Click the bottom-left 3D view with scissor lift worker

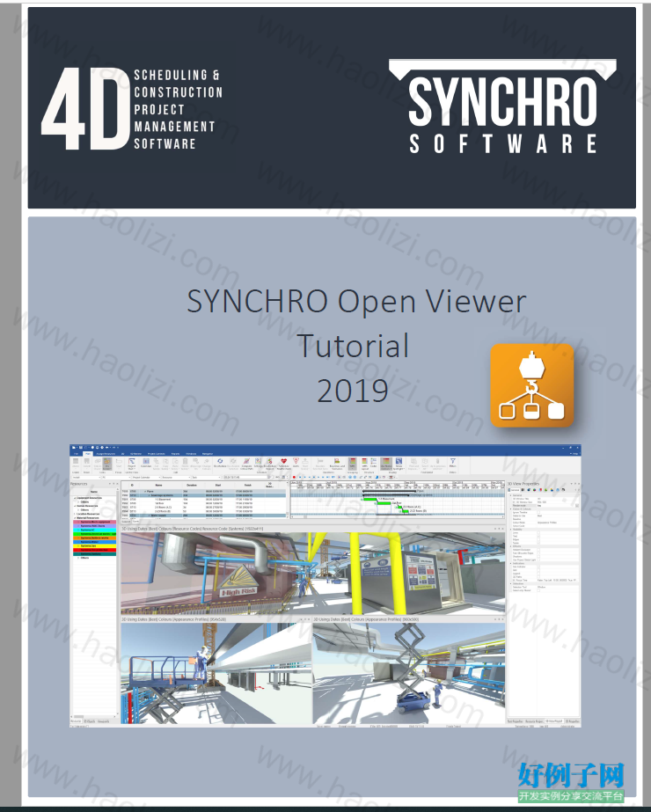click(216, 673)
